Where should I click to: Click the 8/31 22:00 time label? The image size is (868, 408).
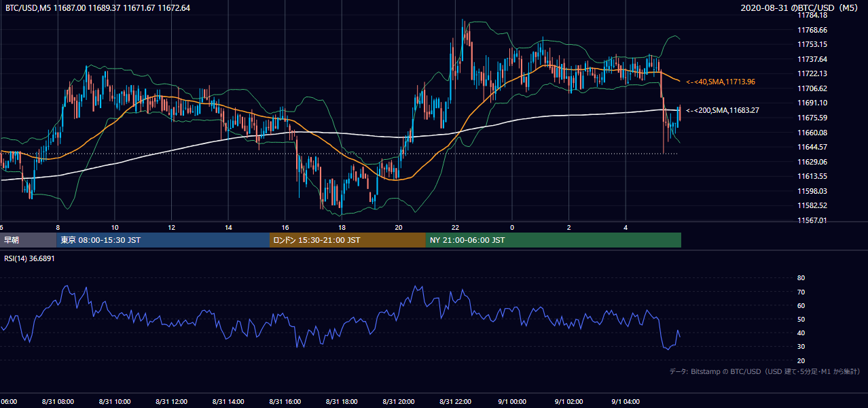[x=455, y=402]
